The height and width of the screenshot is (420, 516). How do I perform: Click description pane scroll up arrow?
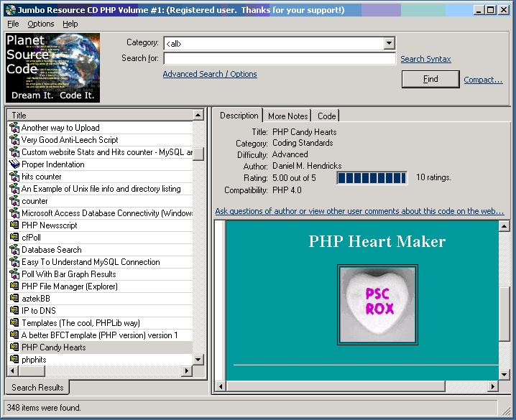click(504, 225)
